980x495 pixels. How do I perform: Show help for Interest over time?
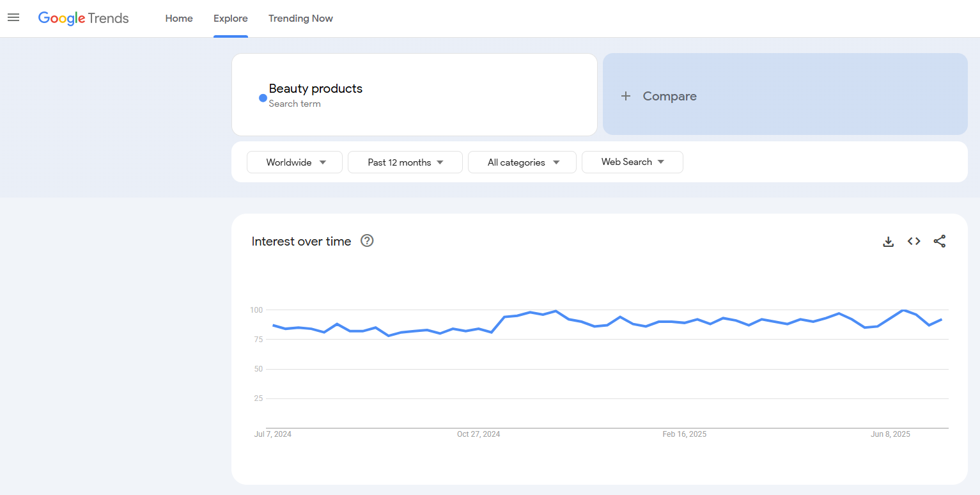point(367,241)
